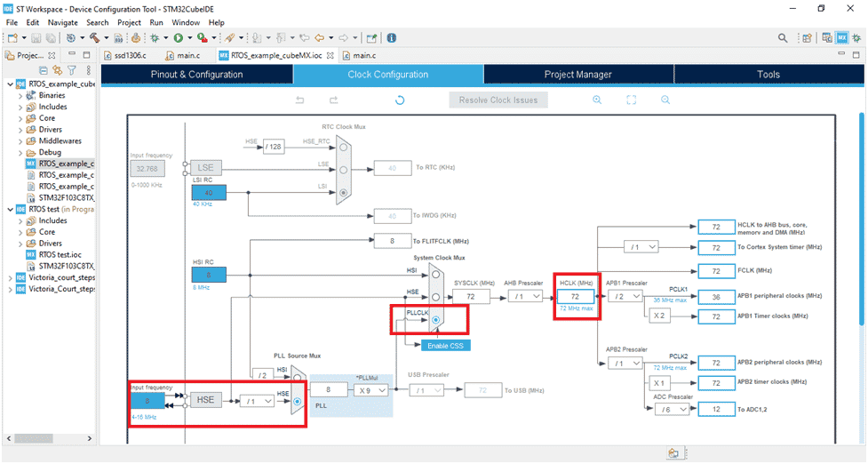Click the Enable CSS button
This screenshot has width=868, height=464.
tap(446, 346)
